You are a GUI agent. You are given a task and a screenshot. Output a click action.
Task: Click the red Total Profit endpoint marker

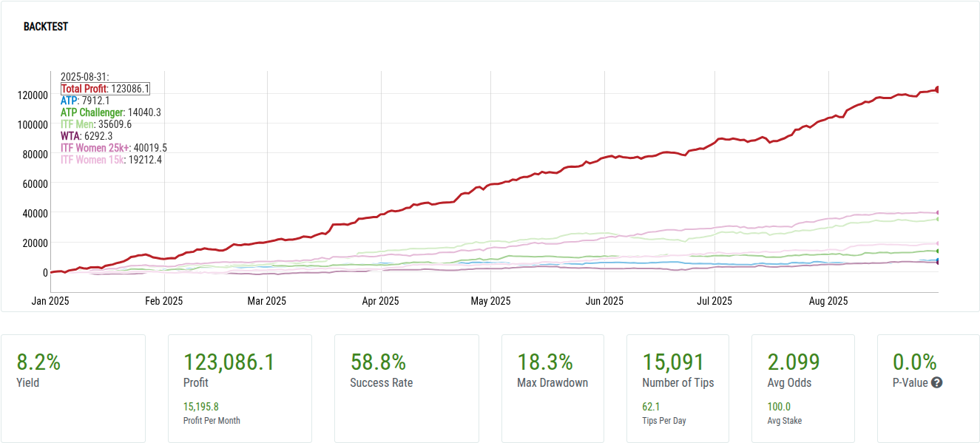(x=938, y=89)
